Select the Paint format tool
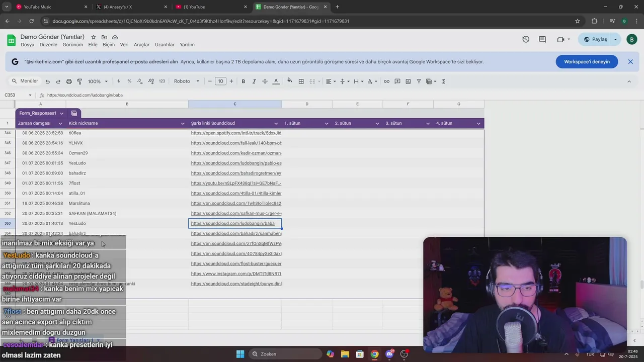 tap(79, 81)
